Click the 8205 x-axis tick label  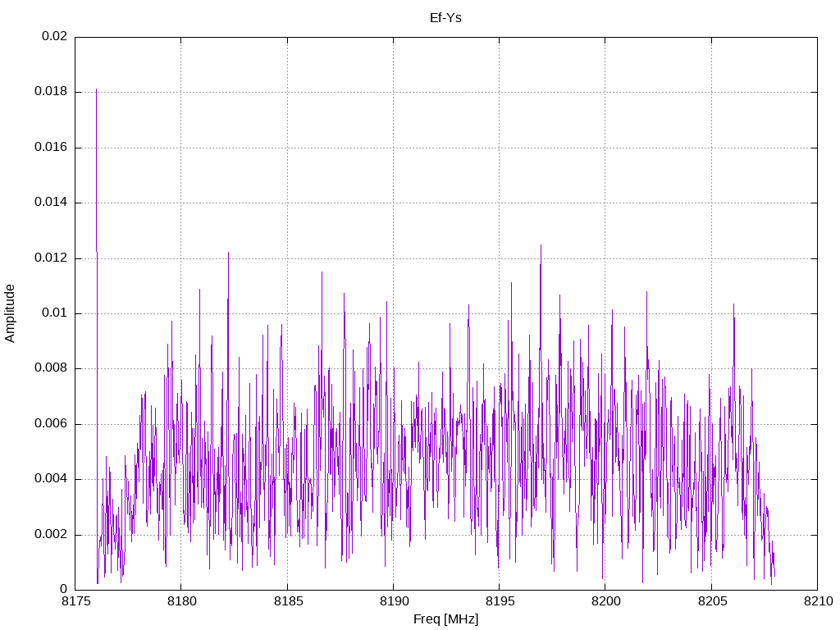coord(712,601)
